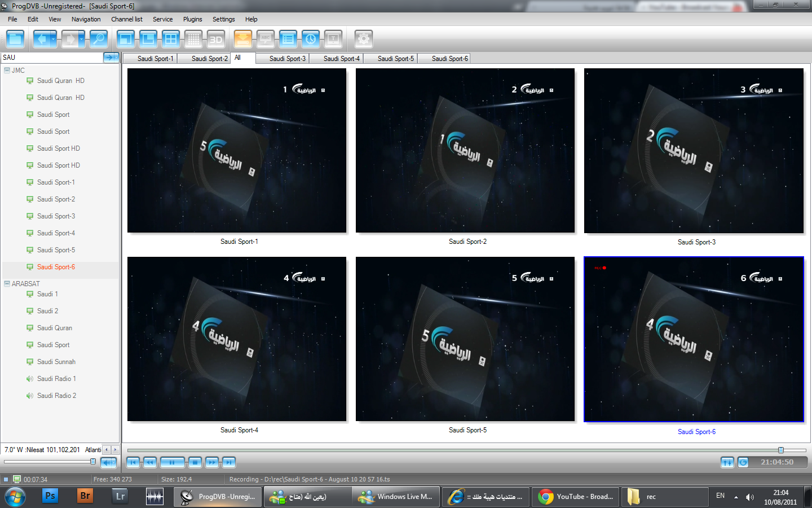Click the circular refresh icon beside 21:04:50
This screenshot has width=812, height=508.
pos(743,462)
